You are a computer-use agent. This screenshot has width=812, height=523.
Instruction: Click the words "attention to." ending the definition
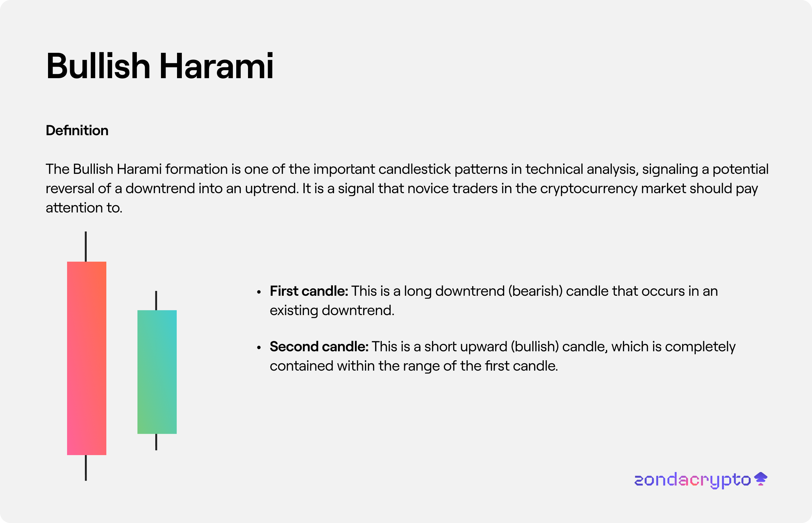pos(84,208)
